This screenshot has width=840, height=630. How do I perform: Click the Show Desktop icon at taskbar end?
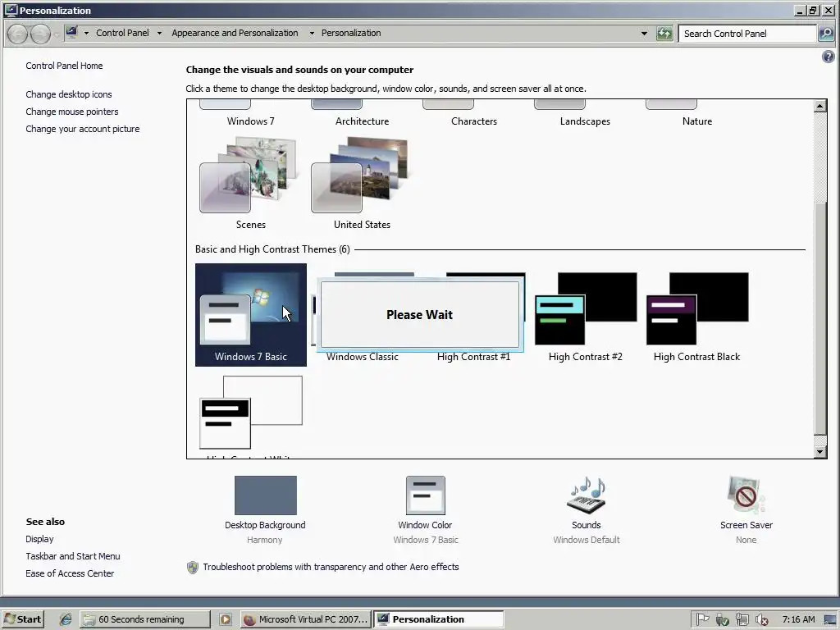[x=830, y=620]
